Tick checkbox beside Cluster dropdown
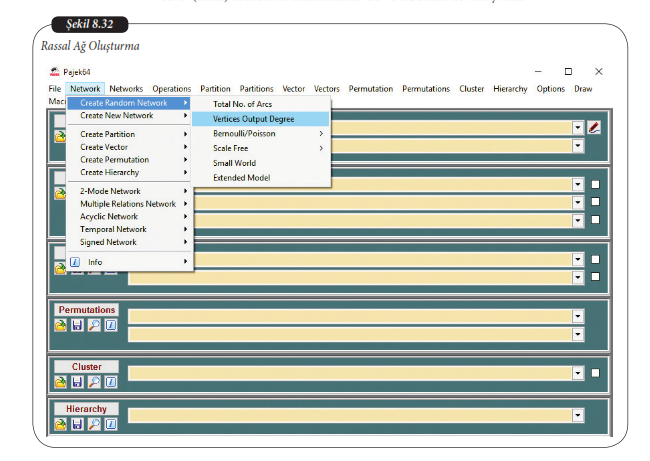 click(595, 373)
